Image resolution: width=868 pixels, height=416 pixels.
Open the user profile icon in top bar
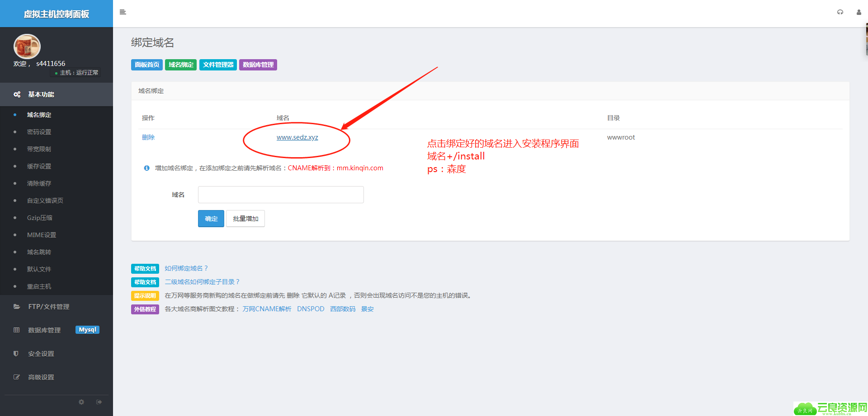pyautogui.click(x=859, y=12)
